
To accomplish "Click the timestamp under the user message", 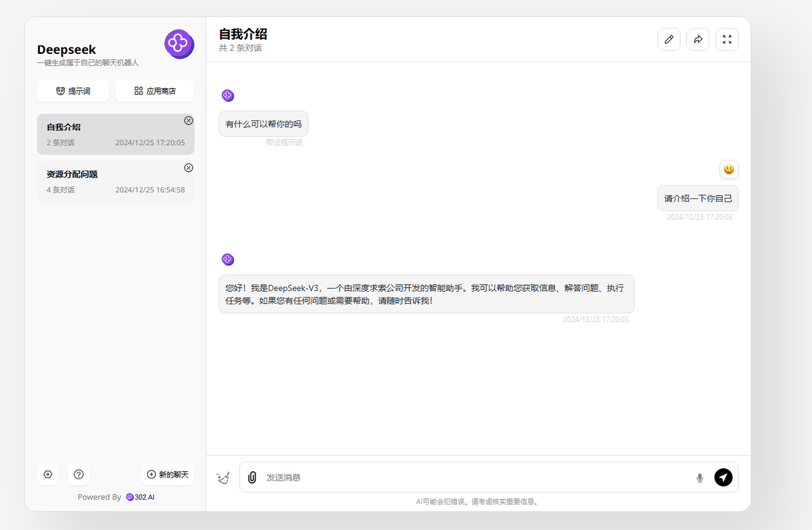I will 699,217.
